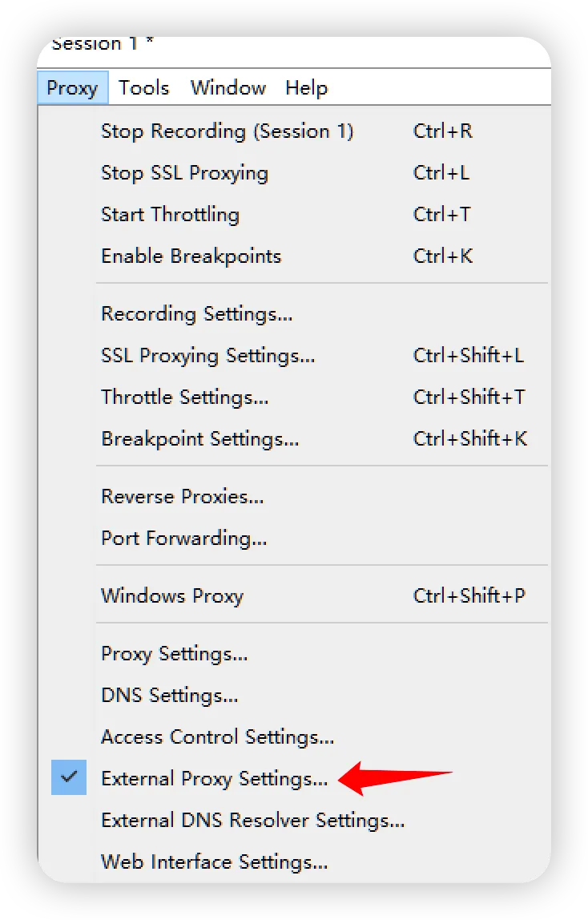Open Proxy Settings dialog
Image resolution: width=588 pixels, height=920 pixels.
tap(174, 653)
